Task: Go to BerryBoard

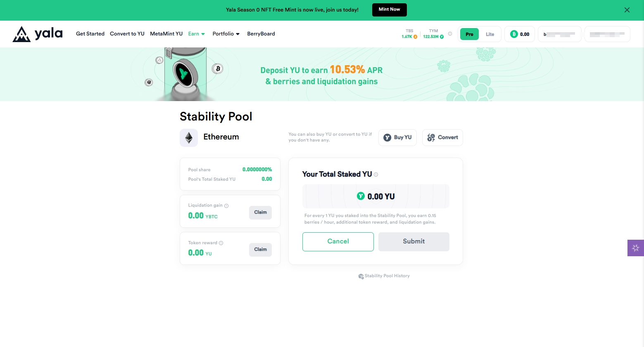Action: pos(261,34)
